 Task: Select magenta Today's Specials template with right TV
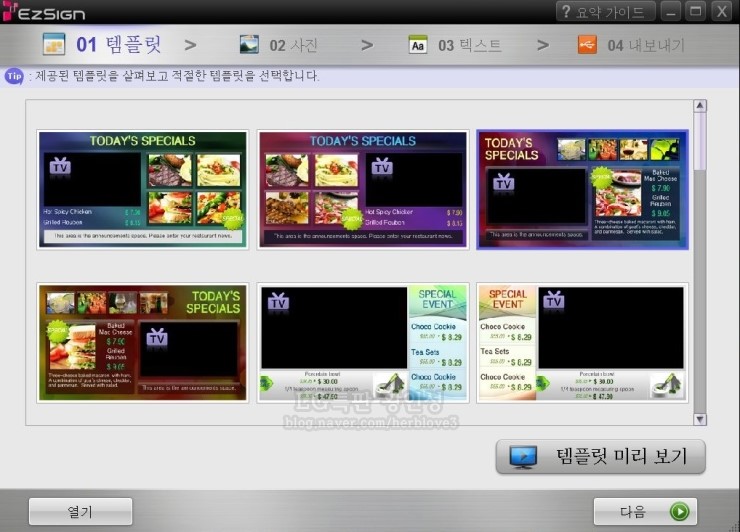tap(363, 190)
